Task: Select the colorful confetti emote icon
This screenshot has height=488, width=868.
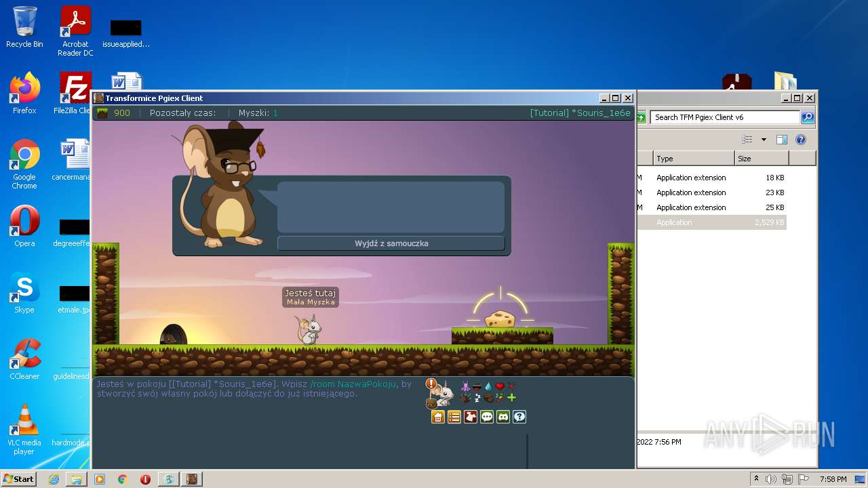Action: tap(500, 398)
